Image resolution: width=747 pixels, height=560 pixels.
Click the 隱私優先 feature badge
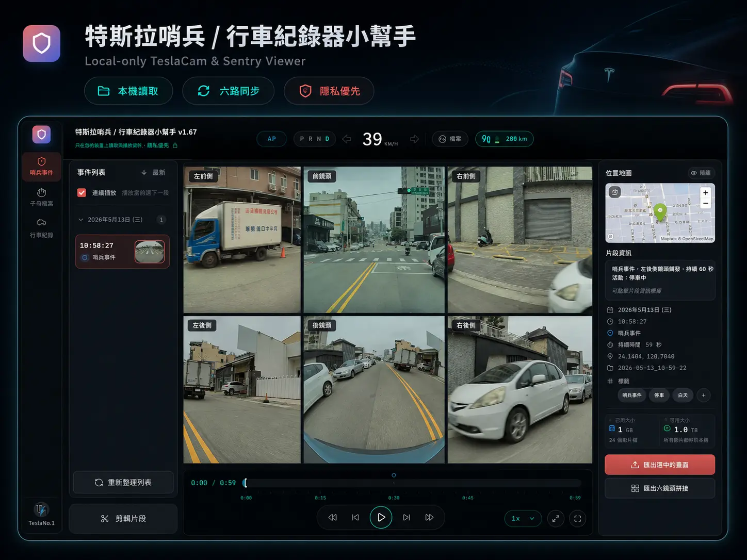329,91
